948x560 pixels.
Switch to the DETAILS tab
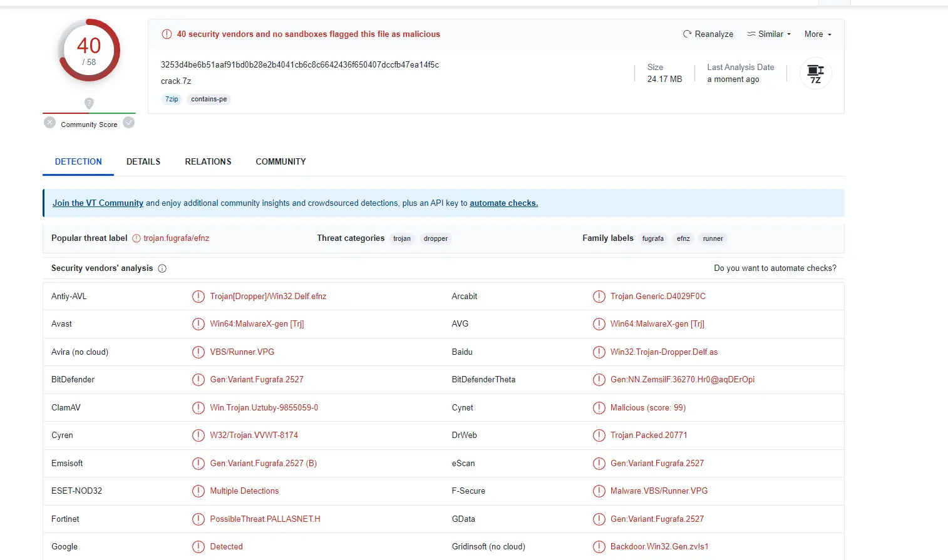143,161
